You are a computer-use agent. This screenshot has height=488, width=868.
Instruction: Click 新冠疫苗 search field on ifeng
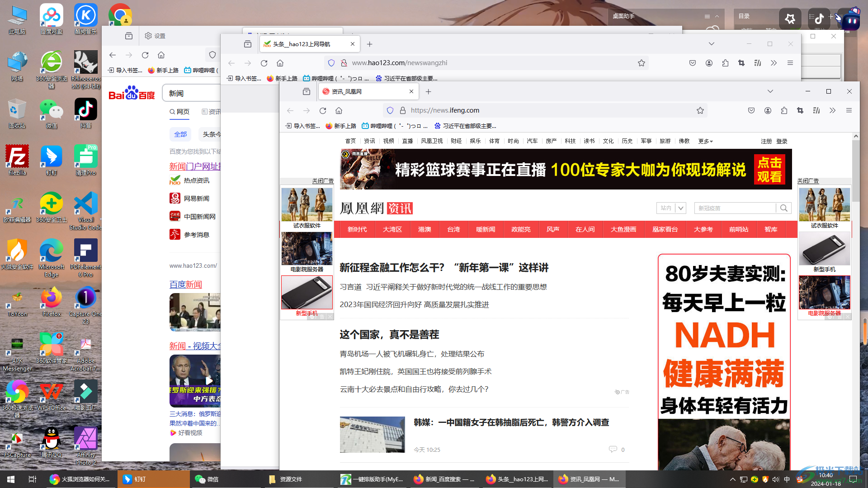tap(735, 208)
